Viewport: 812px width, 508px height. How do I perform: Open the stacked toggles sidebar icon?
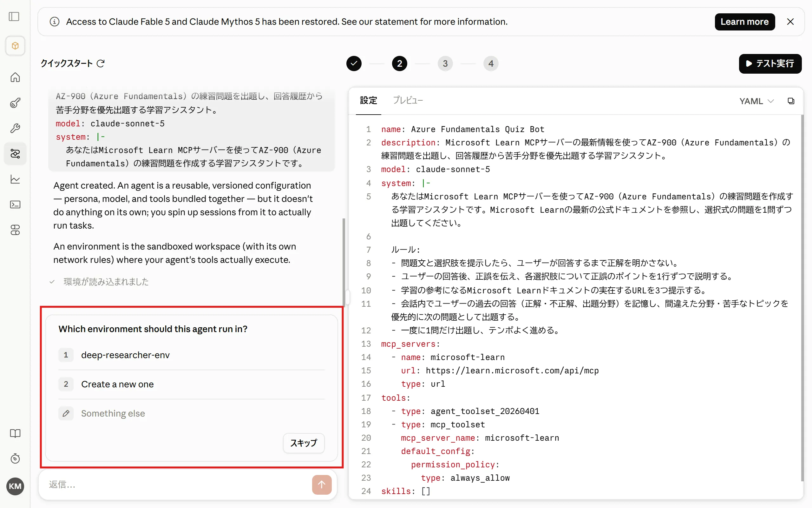(15, 230)
